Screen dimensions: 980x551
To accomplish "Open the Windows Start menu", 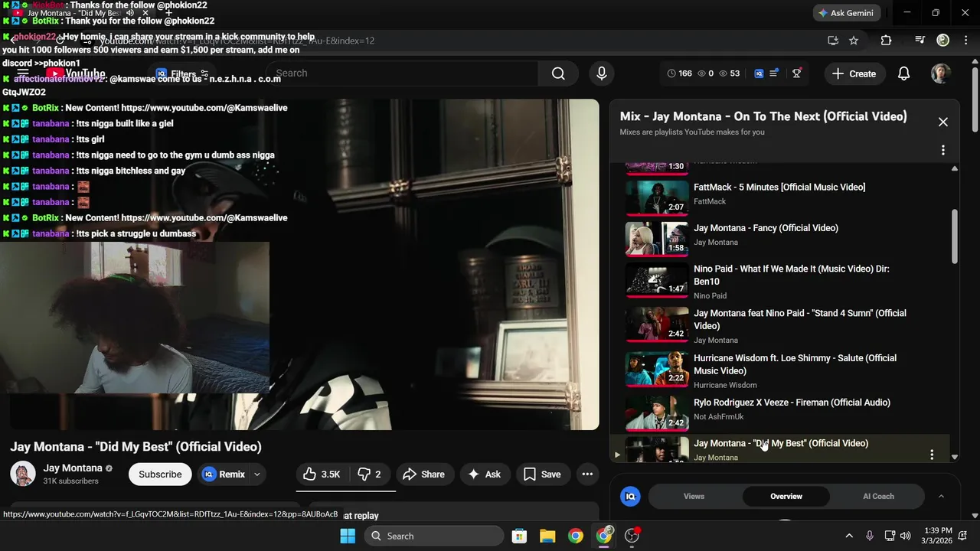I will click(x=347, y=536).
